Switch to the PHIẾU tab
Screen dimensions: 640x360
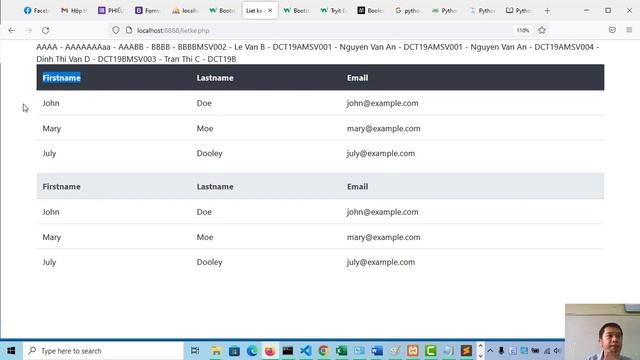click(x=111, y=11)
